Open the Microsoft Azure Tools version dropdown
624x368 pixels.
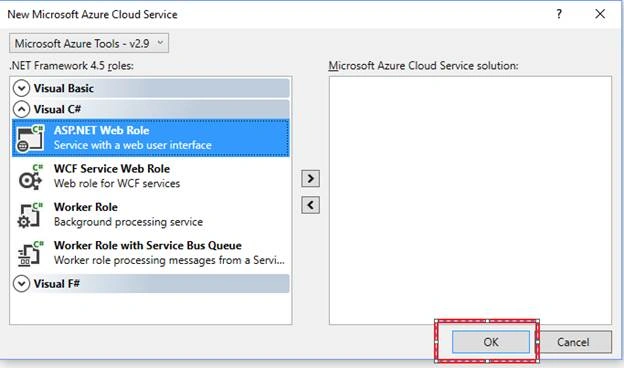pos(89,43)
